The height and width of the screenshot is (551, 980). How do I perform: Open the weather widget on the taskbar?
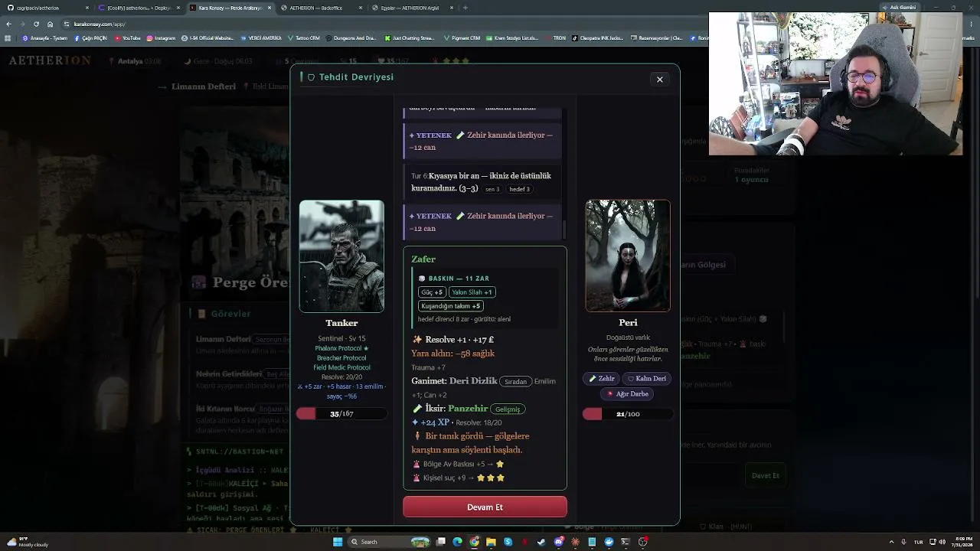click(x=27, y=542)
